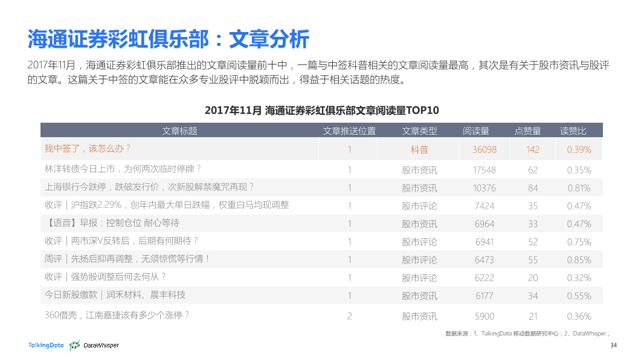This screenshot has width=644, height=362.
Task: Click like count 35
Action: tap(533, 206)
